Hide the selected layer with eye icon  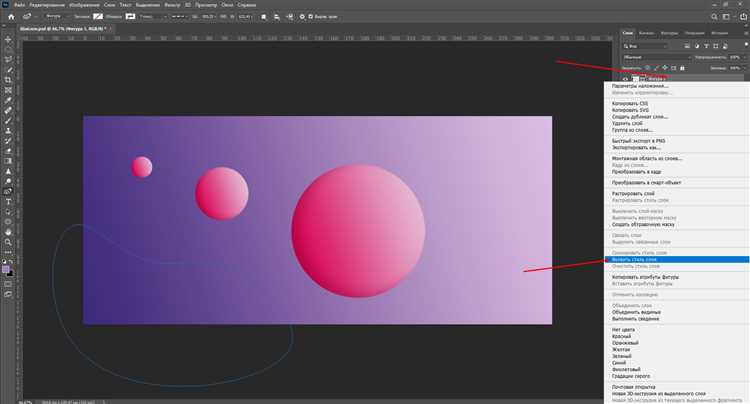coord(625,78)
